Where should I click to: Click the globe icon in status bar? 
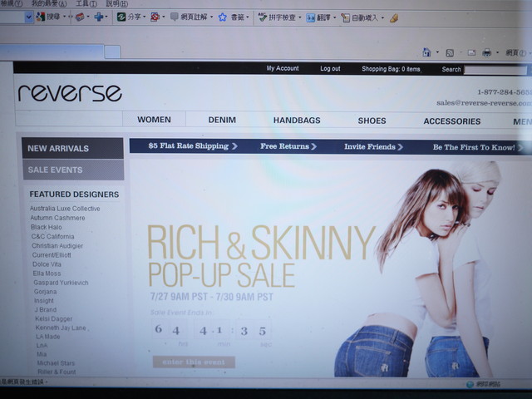pyautogui.click(x=470, y=384)
